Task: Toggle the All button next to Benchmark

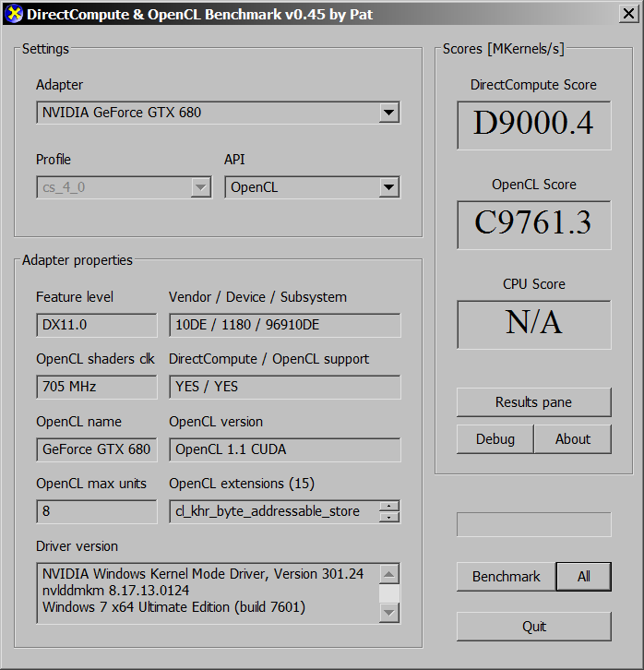Action: tap(583, 577)
